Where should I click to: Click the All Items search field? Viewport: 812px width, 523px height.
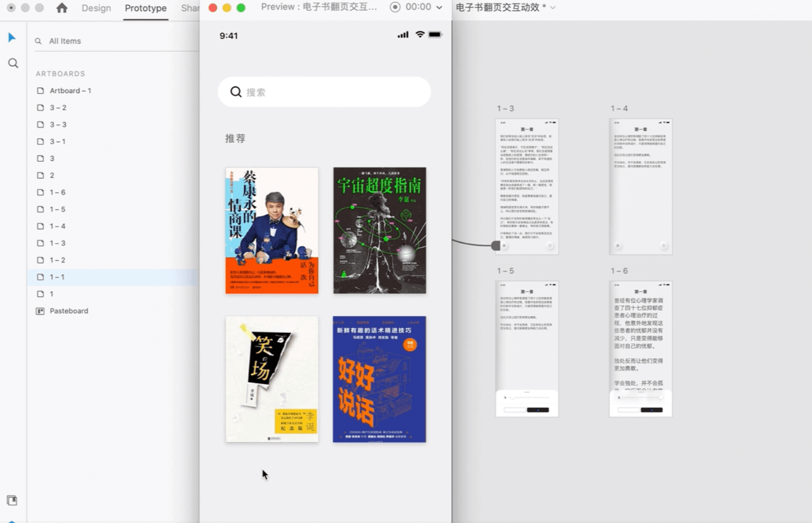116,41
